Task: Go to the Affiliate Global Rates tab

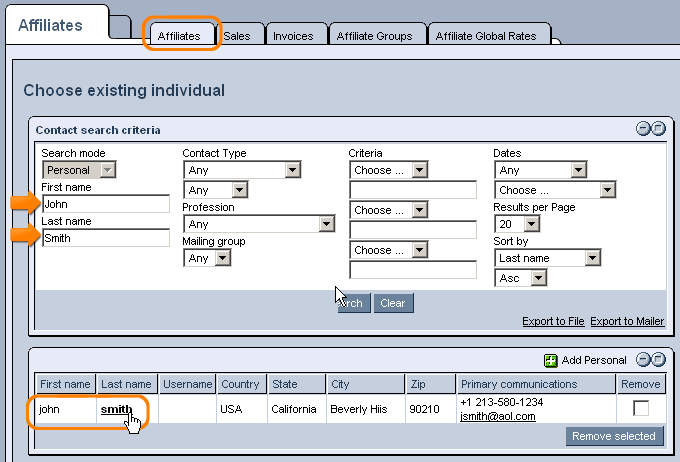Action: point(486,36)
